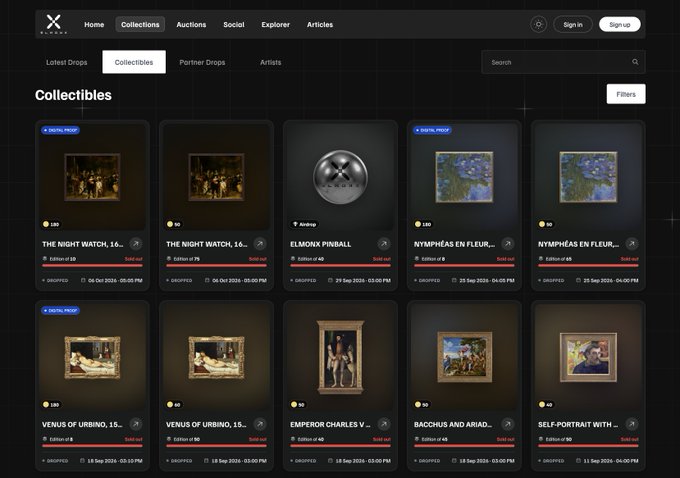Open Night Watch thumbnail with 50 coin badge

(x=216, y=177)
